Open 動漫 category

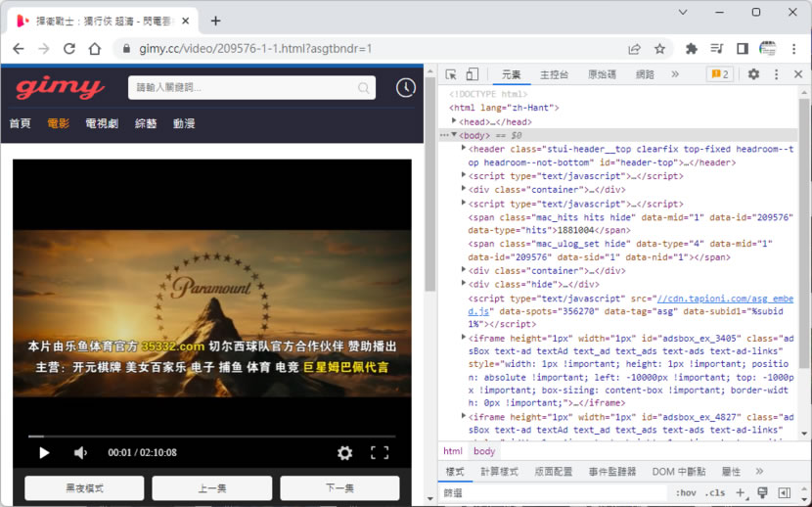click(x=184, y=123)
